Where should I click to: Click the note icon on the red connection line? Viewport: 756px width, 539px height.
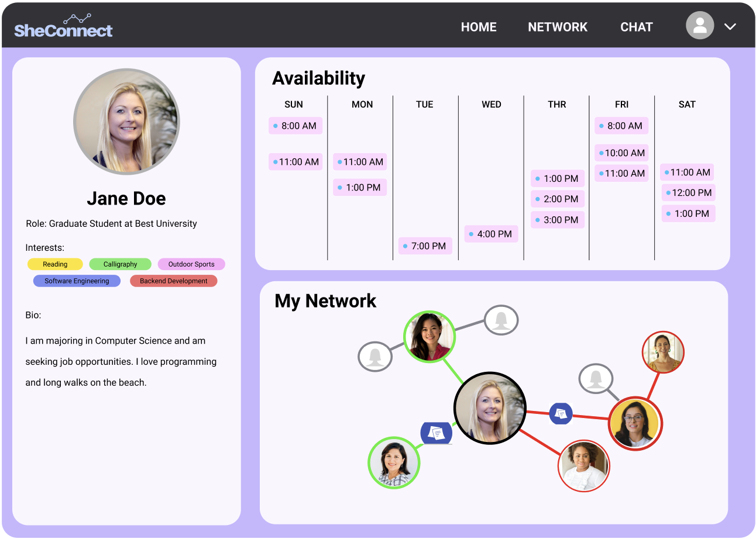(561, 413)
